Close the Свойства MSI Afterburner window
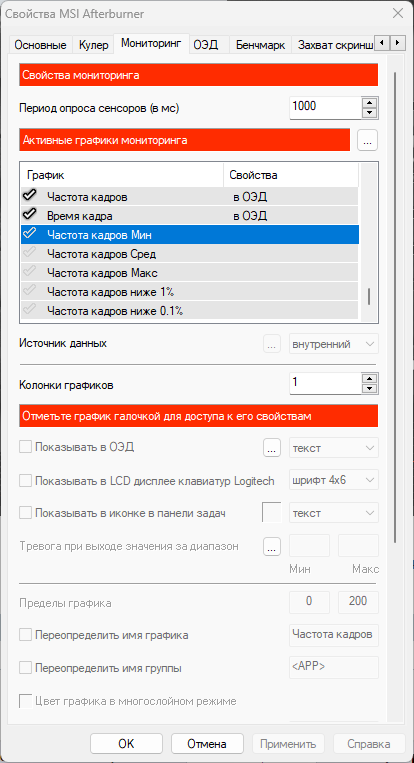The image size is (414, 763). coord(397,14)
